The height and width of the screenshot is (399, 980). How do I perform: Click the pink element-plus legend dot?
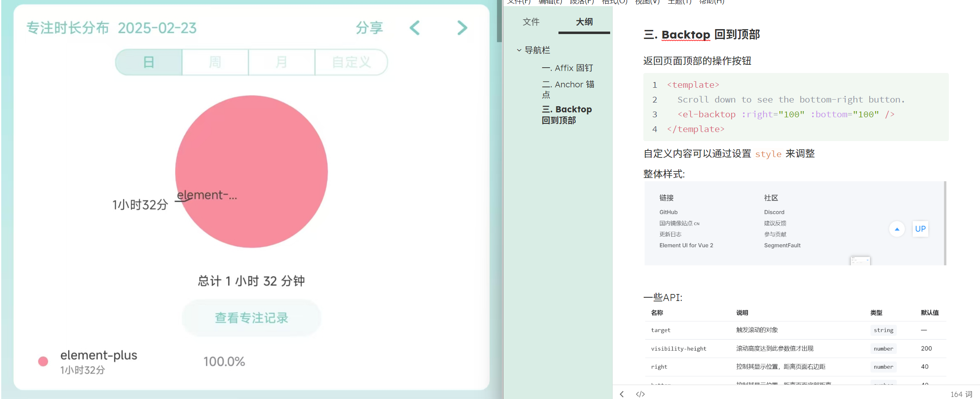[43, 361]
